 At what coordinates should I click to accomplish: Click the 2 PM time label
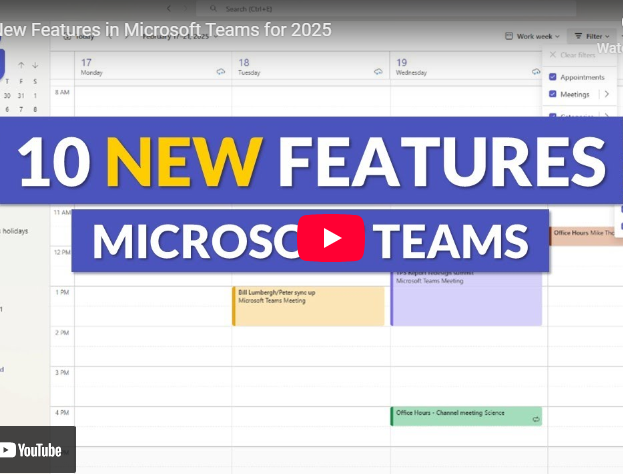click(x=62, y=333)
